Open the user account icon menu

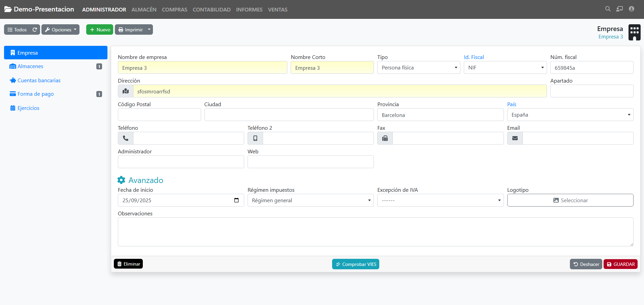click(631, 9)
